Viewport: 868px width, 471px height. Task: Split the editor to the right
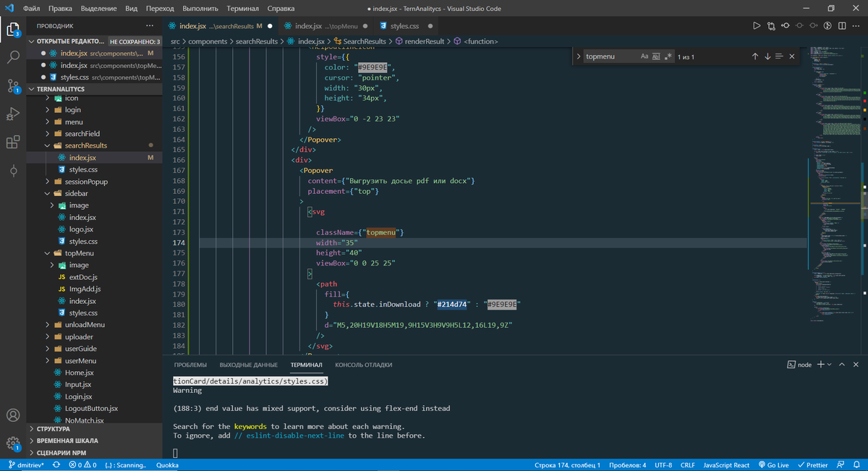pyautogui.click(x=841, y=26)
